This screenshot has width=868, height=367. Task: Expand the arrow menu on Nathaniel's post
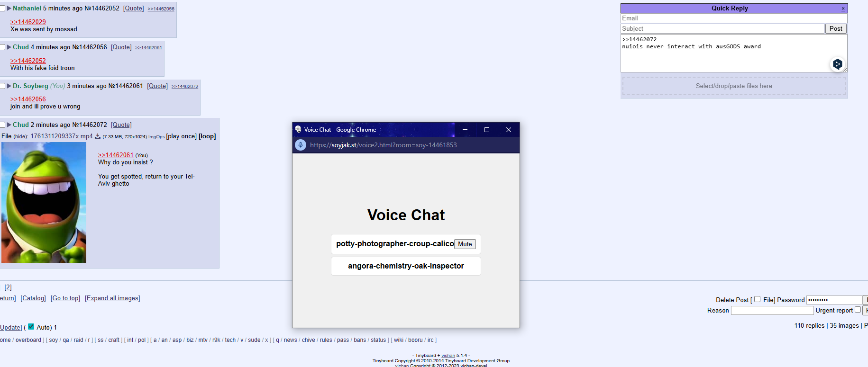click(9, 9)
